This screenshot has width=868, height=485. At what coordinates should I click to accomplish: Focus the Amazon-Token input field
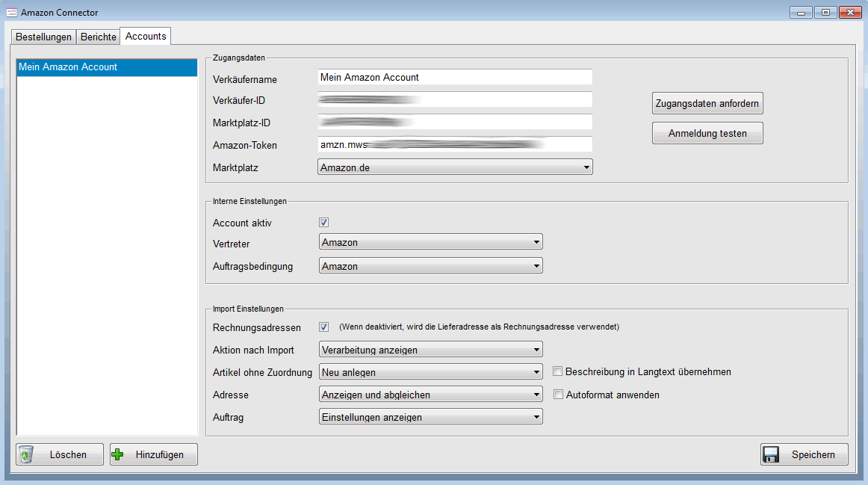coord(455,144)
